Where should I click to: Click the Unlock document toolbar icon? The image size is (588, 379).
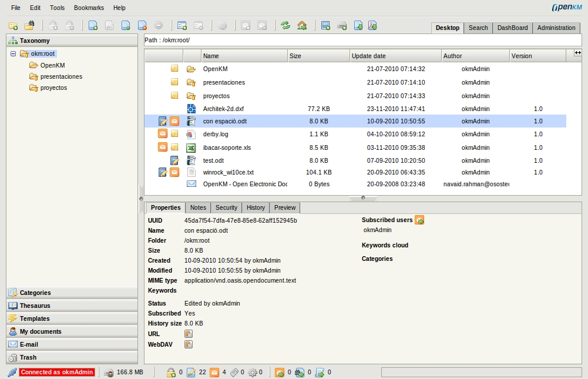tap(70, 26)
